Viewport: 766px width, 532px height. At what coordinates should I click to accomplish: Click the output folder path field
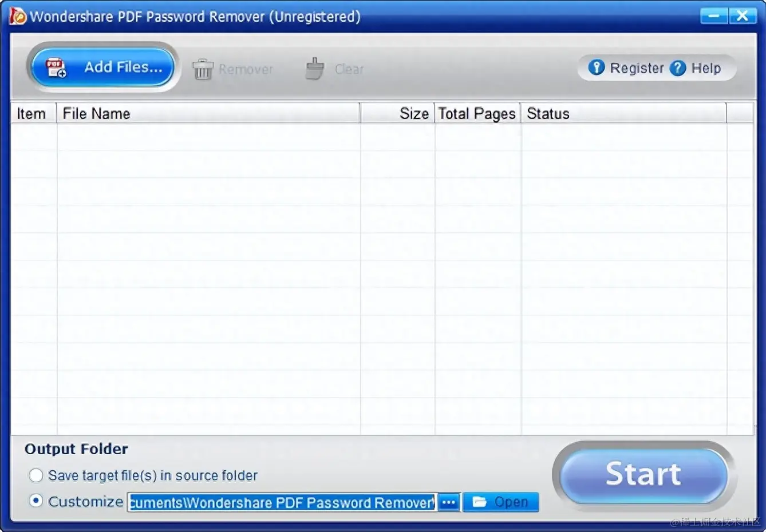[x=282, y=502]
